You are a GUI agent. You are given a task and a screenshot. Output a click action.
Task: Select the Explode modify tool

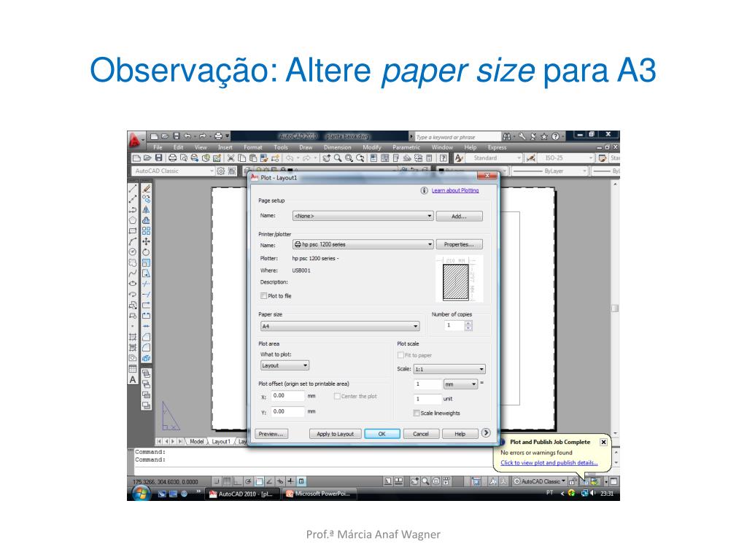[146, 358]
